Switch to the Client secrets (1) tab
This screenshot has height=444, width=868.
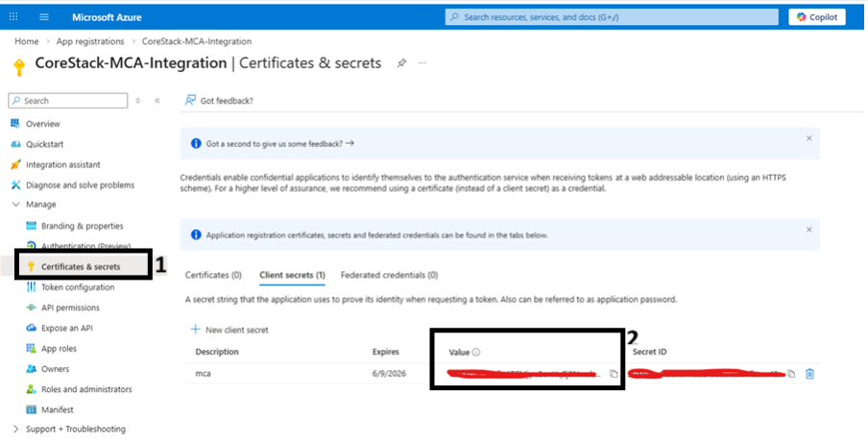click(x=292, y=276)
